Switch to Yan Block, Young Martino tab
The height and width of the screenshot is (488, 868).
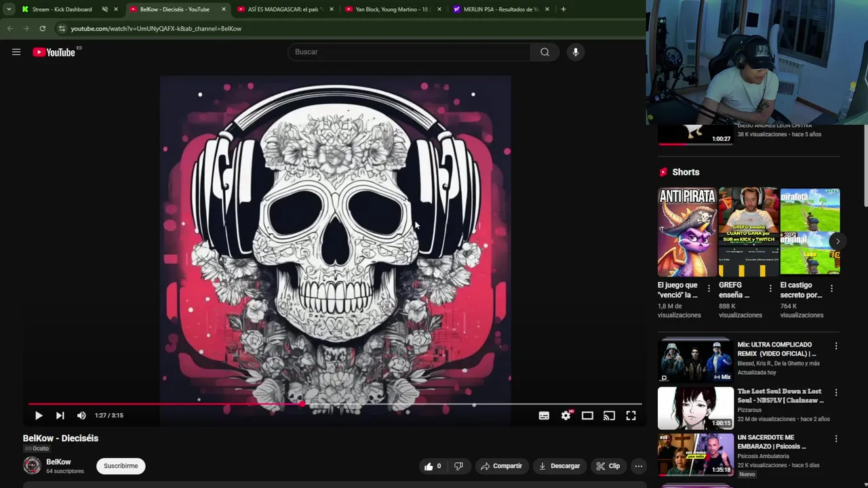pyautogui.click(x=393, y=9)
